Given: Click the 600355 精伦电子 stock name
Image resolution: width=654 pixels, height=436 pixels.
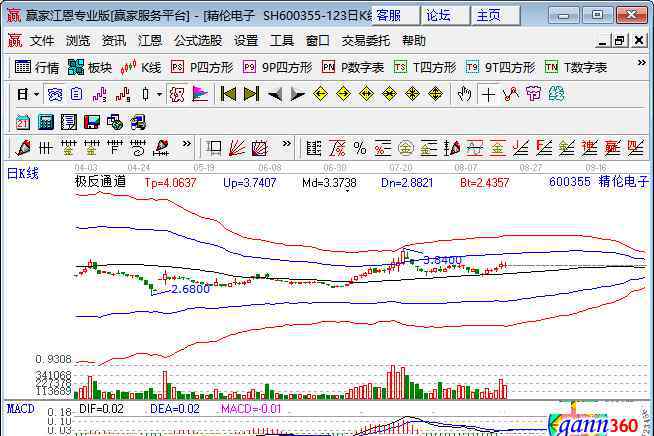Looking at the screenshot, I should point(599,182).
